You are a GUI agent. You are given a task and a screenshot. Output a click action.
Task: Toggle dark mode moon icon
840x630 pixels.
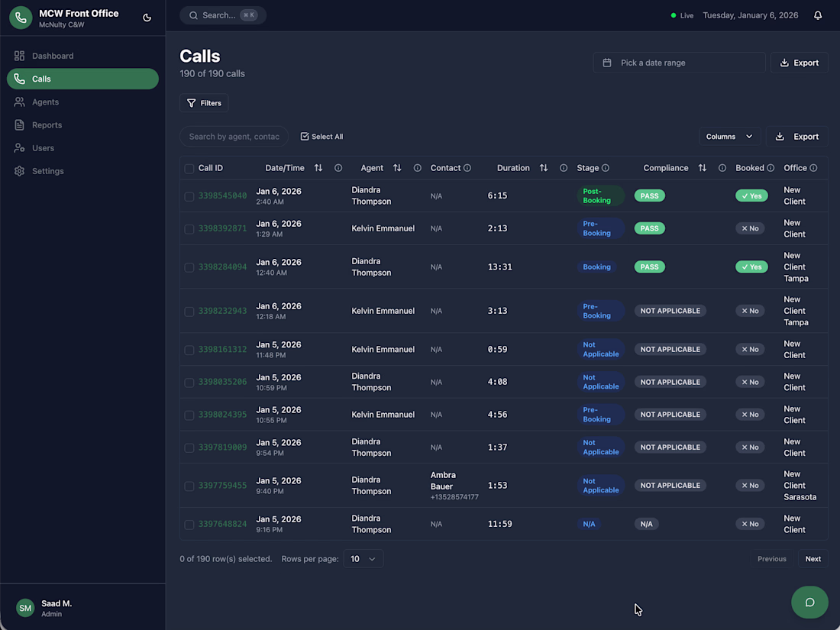147,18
